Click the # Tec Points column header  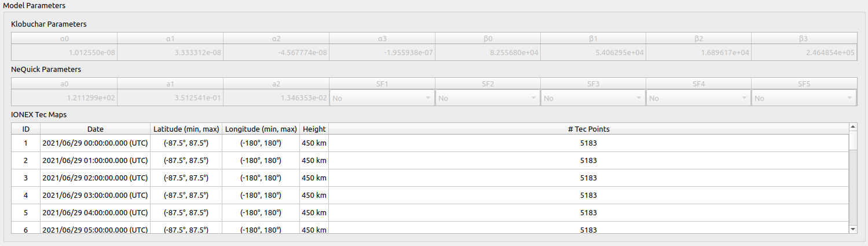588,129
